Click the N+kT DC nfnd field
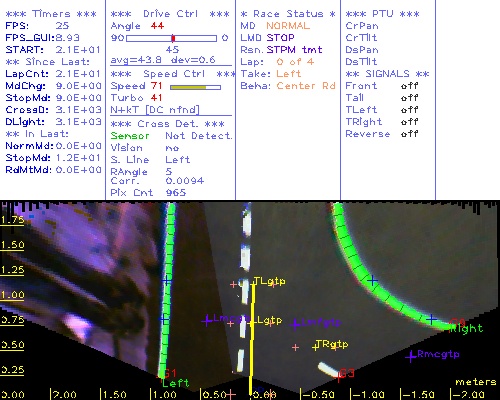 click(155, 110)
